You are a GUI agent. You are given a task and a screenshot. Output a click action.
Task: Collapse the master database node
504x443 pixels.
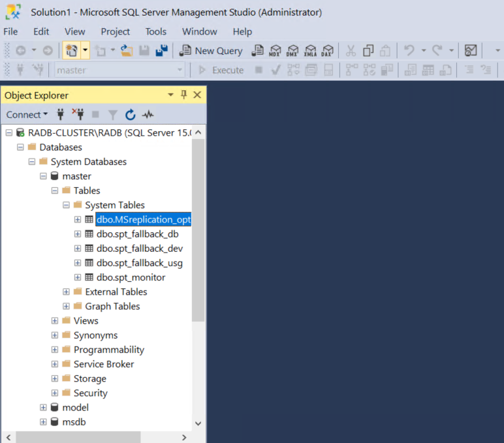coord(43,176)
